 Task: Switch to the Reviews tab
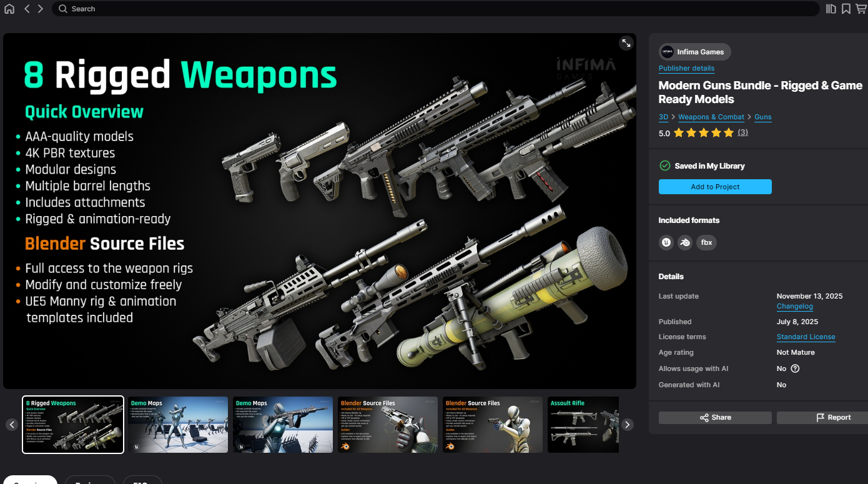point(90,481)
